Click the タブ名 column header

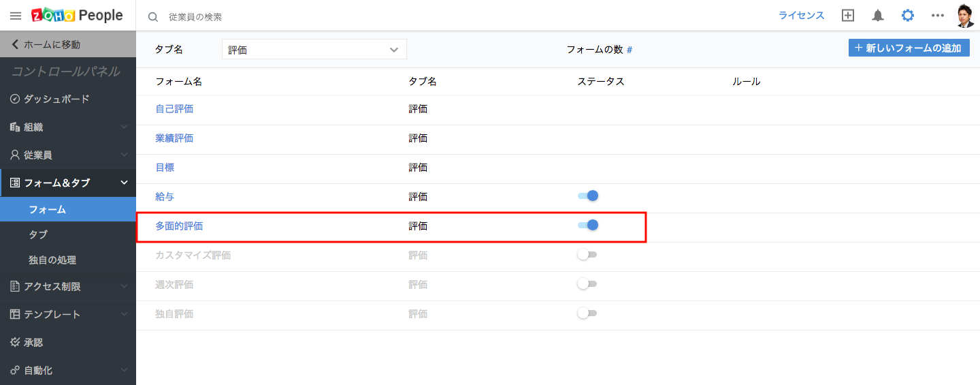(x=423, y=82)
